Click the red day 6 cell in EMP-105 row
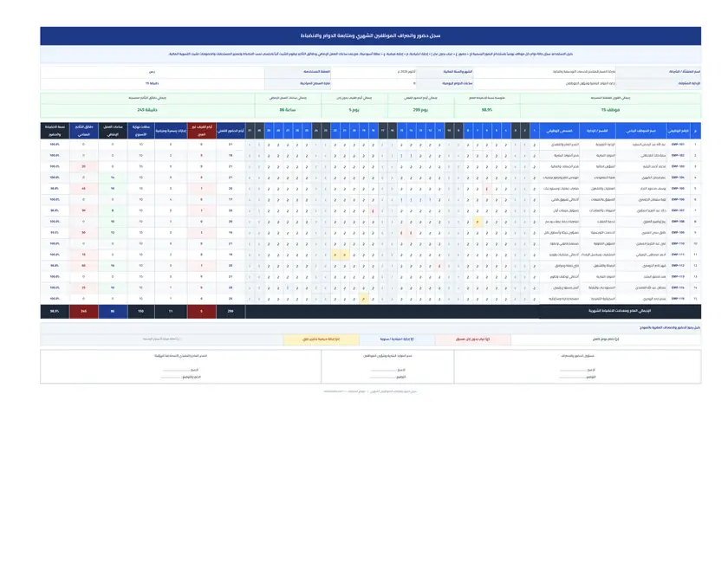This screenshot has width=728, height=562. 486,189
